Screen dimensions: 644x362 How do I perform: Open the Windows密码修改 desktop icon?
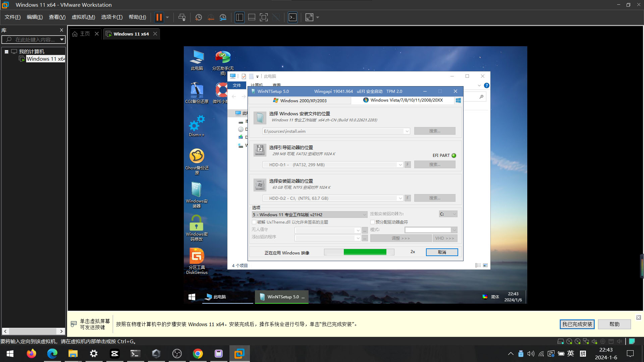tap(197, 228)
